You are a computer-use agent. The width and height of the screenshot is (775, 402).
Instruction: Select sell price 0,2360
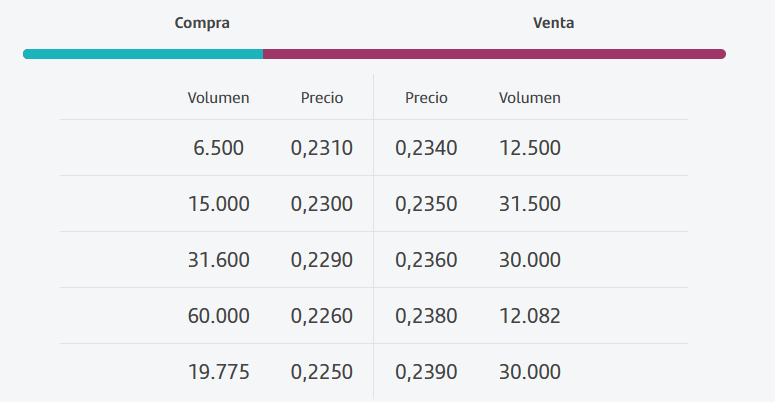pyautogui.click(x=426, y=260)
